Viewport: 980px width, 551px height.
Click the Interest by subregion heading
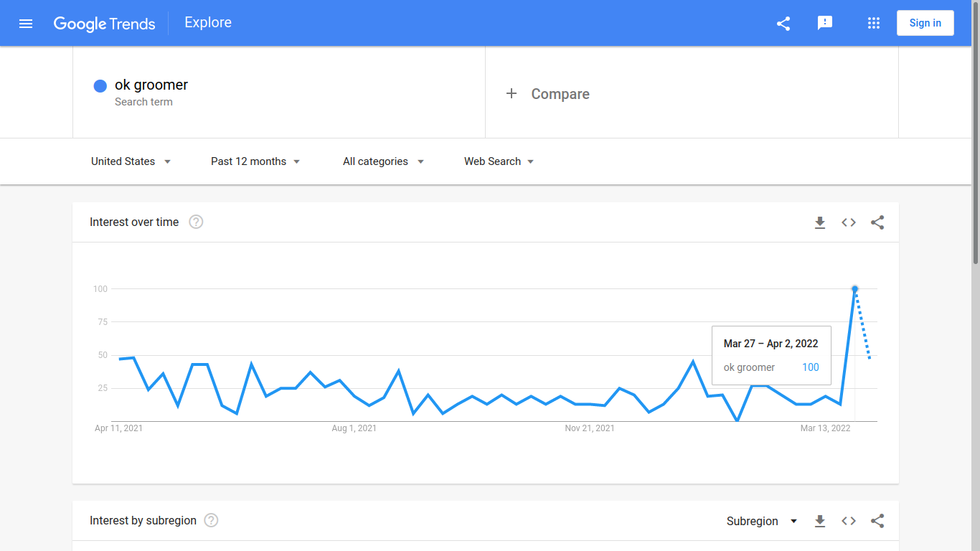(x=143, y=521)
